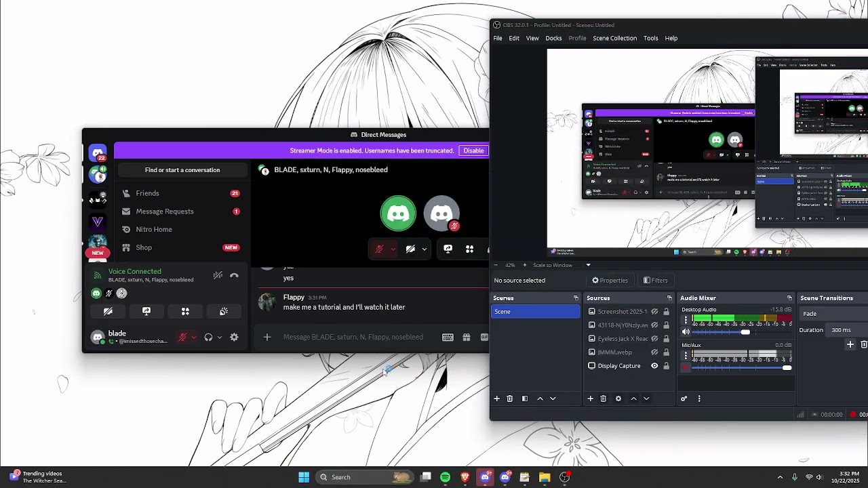Image resolution: width=868 pixels, height=488 pixels.
Task: Open the apps keyboard icon in message bar
Action: (x=448, y=337)
